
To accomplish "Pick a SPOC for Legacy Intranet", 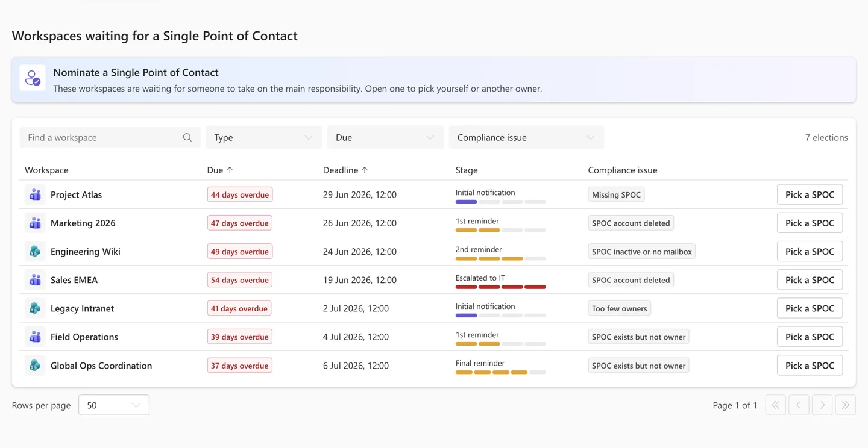I will [x=810, y=308].
